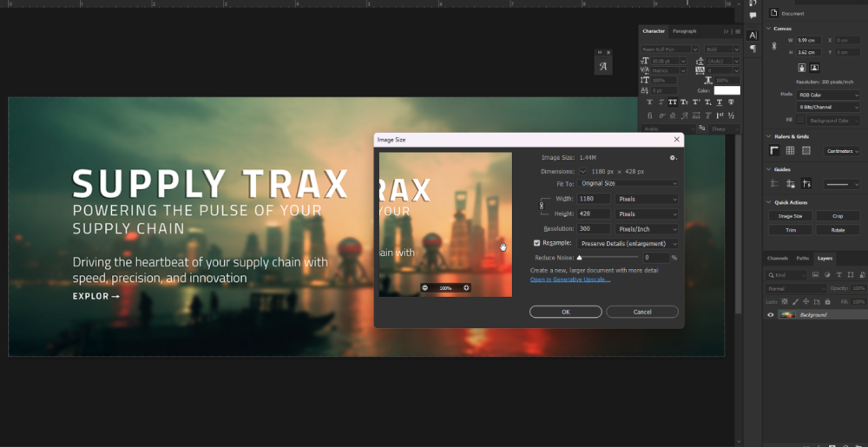
Task: Toggle the width-height constrain proportions link
Action: 542,206
